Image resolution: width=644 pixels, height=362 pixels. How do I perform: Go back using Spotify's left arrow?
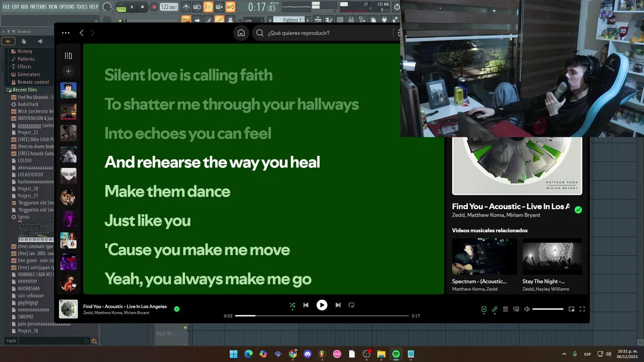pos(82,33)
